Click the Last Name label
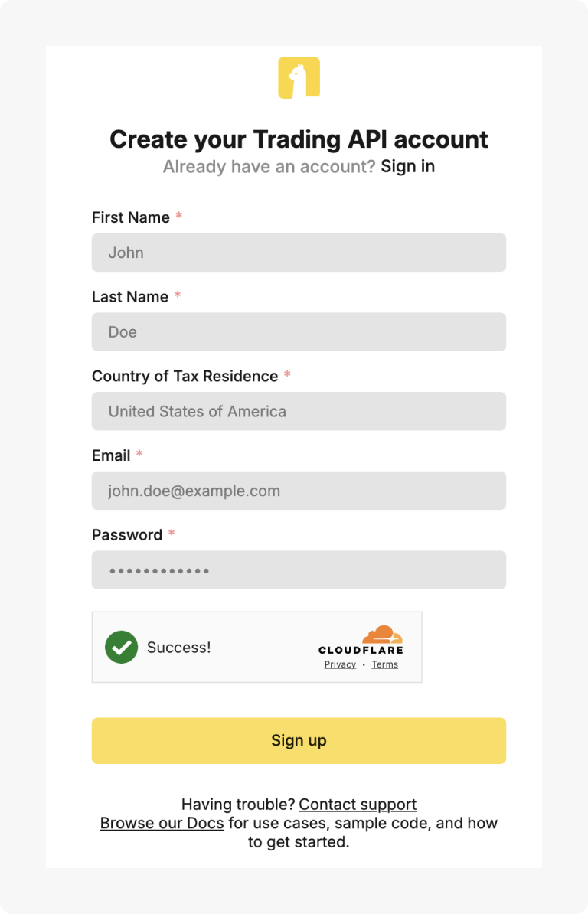Viewport: 588px width, 914px height. pyautogui.click(x=129, y=297)
